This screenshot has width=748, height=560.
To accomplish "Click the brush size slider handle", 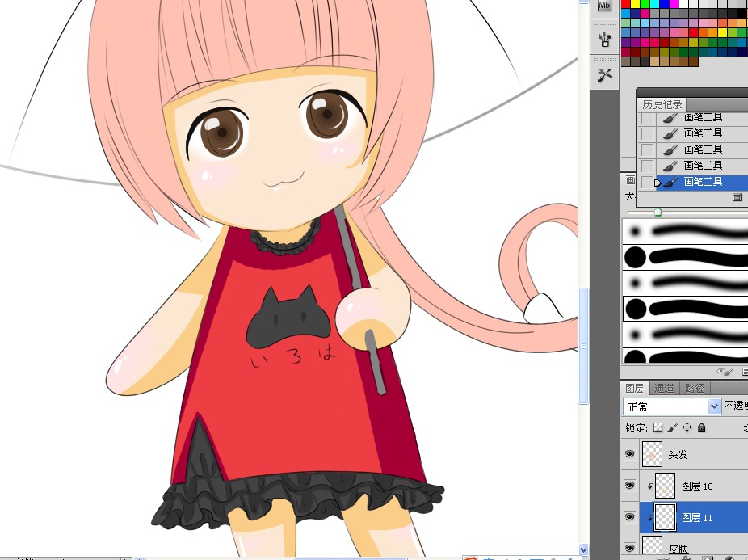I will click(658, 212).
